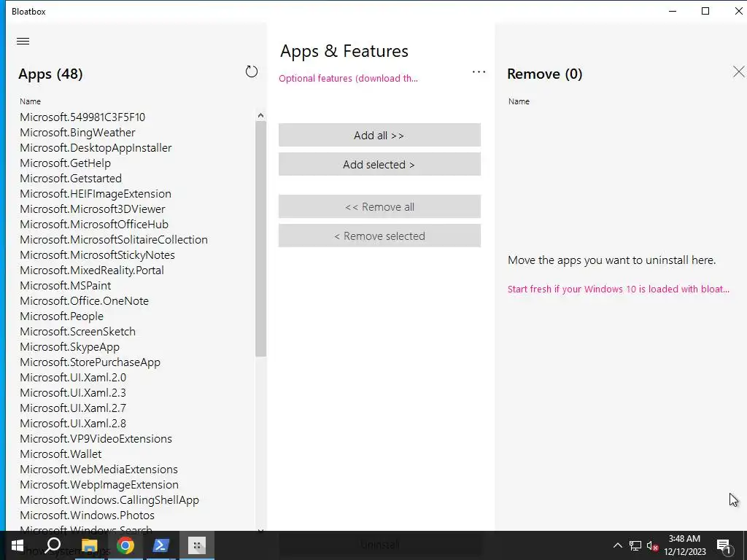Viewport: 747px width, 560px height.
Task: Click Add all >> button
Action: (x=379, y=135)
